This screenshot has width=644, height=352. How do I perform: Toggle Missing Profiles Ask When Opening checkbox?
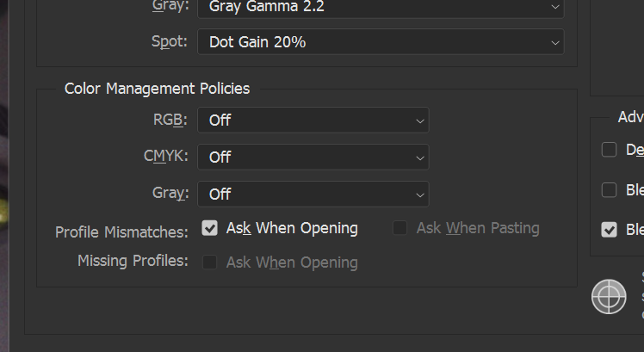pyautogui.click(x=209, y=262)
